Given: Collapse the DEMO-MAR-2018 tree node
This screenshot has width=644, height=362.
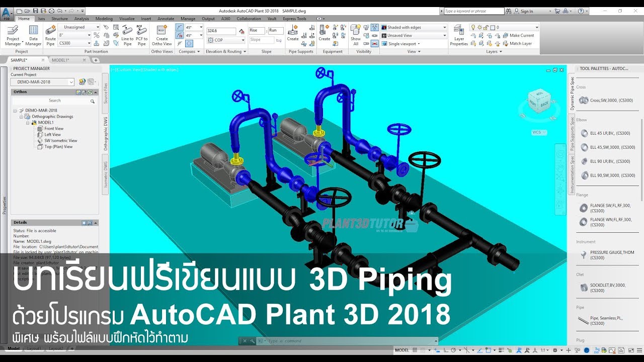Looking at the screenshot, I should click(x=15, y=111).
